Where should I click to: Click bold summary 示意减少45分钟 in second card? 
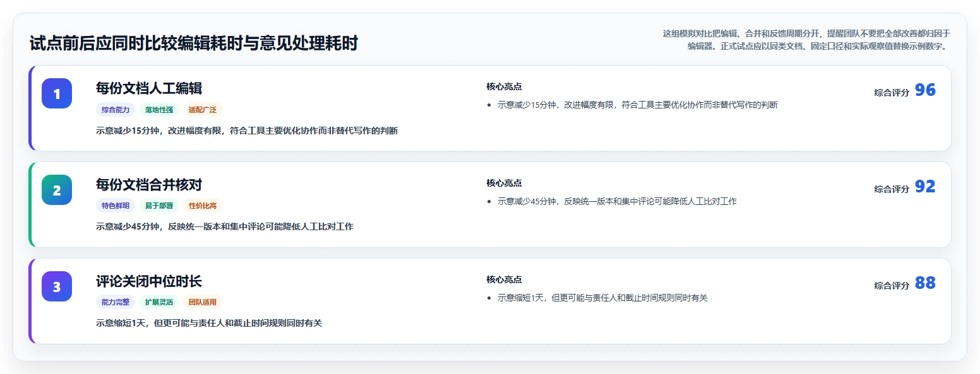click(225, 226)
